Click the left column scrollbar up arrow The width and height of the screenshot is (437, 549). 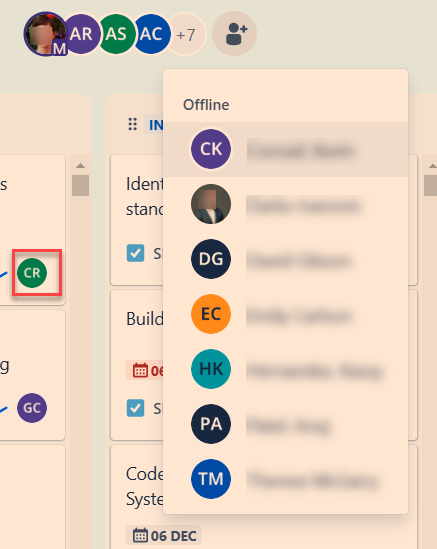tap(81, 166)
